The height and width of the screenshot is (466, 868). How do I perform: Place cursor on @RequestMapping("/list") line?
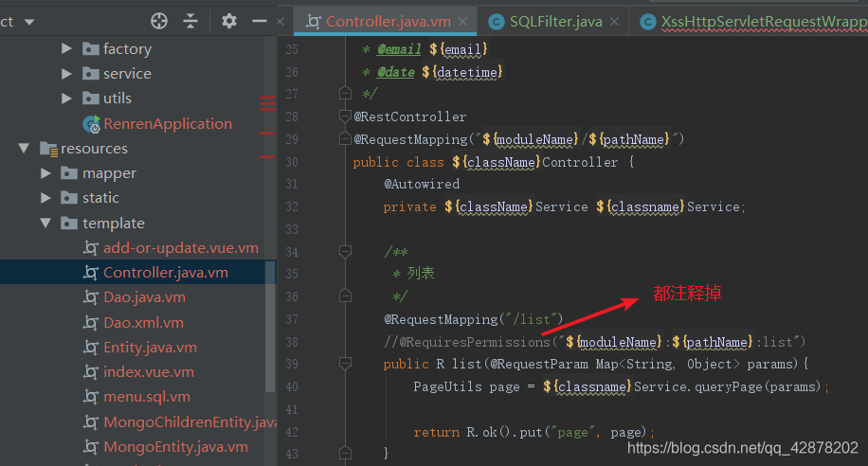pos(473,319)
